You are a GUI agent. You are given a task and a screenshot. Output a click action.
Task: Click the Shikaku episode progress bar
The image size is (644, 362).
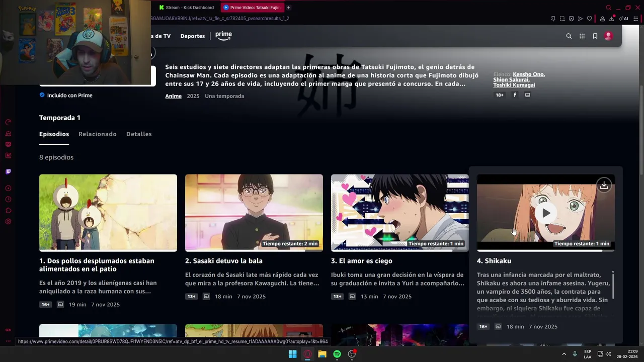[546, 250]
